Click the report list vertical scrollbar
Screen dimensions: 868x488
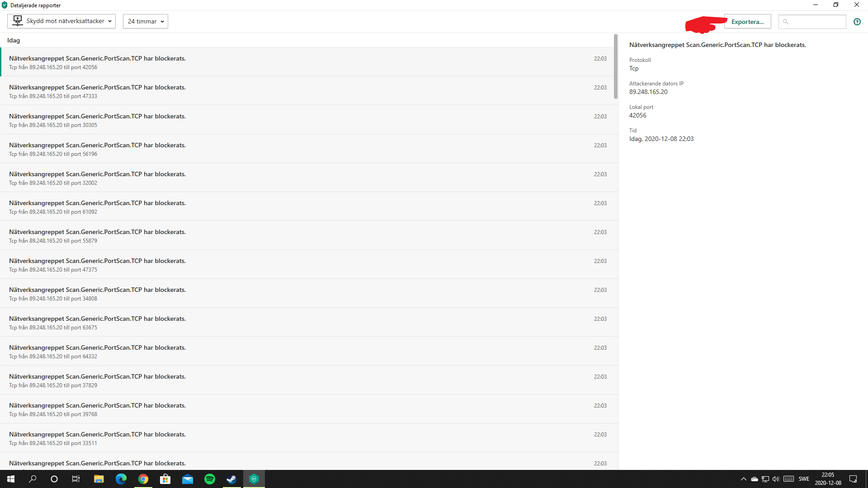click(x=615, y=66)
